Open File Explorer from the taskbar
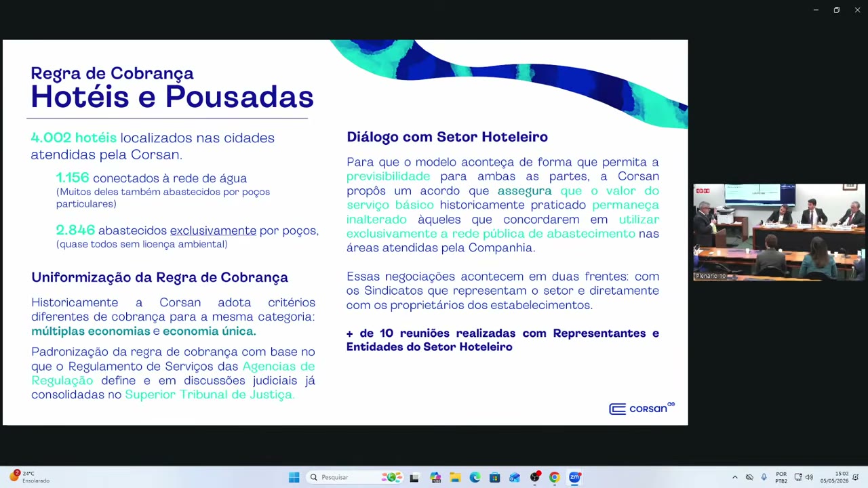Image resolution: width=868 pixels, height=488 pixels. click(455, 477)
